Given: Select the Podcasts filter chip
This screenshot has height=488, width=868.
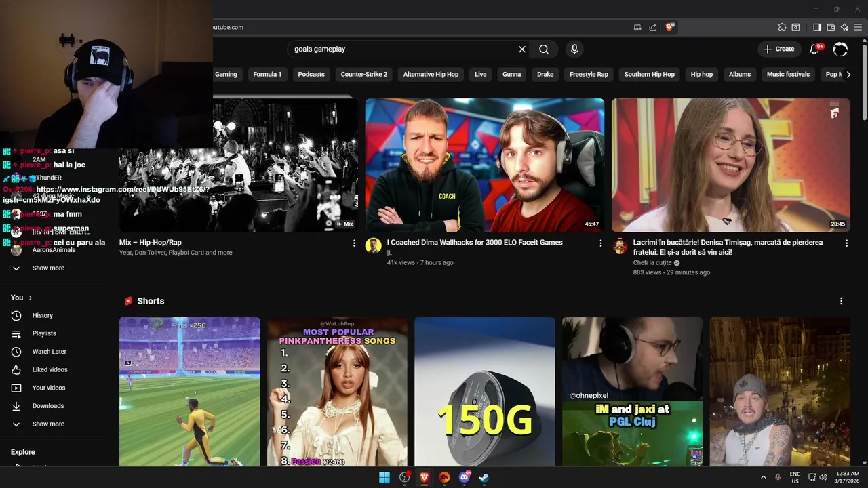Looking at the screenshot, I should click(x=311, y=74).
